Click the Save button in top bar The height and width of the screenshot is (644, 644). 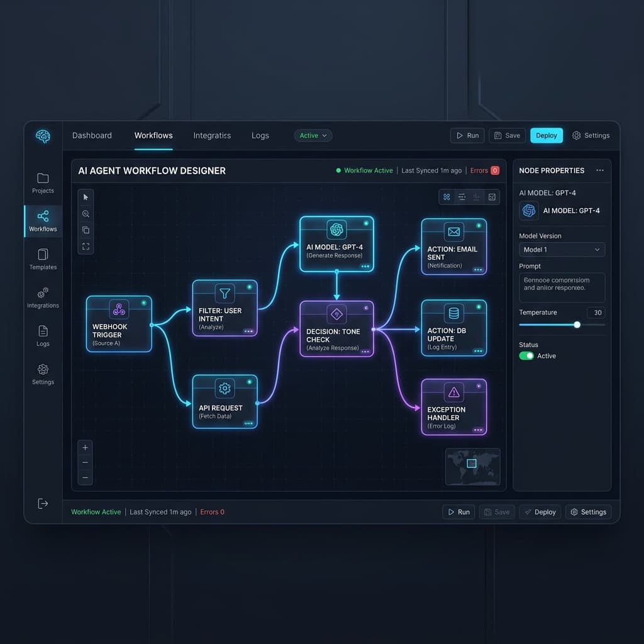(508, 136)
